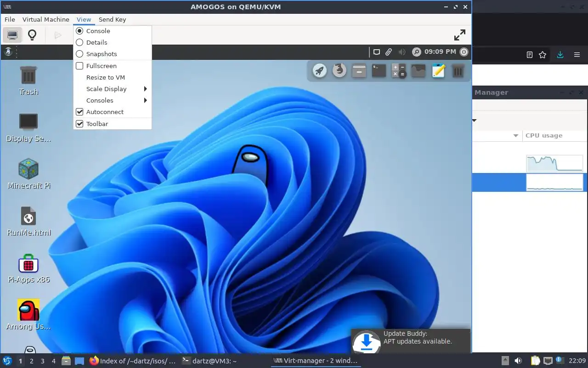This screenshot has height=368, width=588.
Task: Open host file manager taskbar launcher
Action: click(x=66, y=361)
